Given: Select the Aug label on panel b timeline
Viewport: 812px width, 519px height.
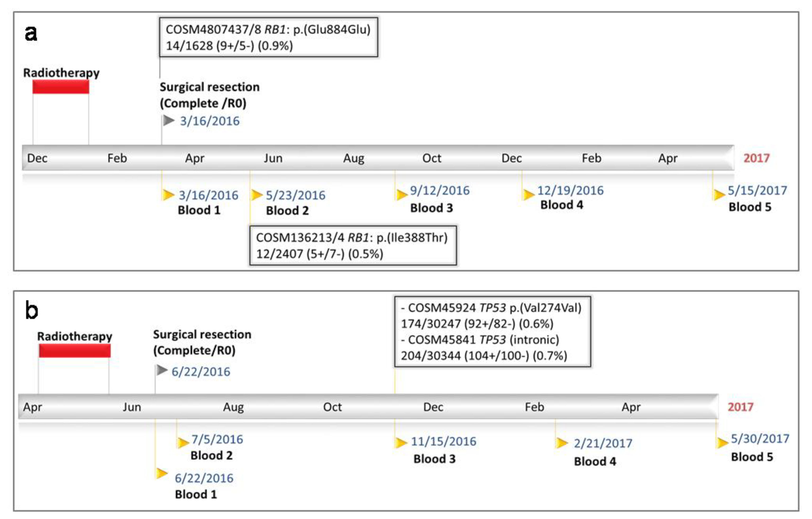Looking at the screenshot, I should 233,407.
